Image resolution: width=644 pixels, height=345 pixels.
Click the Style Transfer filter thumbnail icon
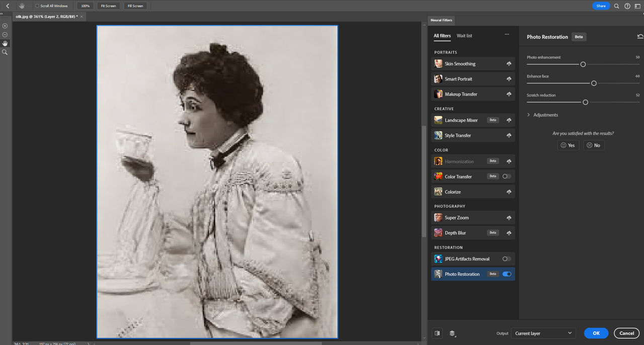(x=438, y=135)
